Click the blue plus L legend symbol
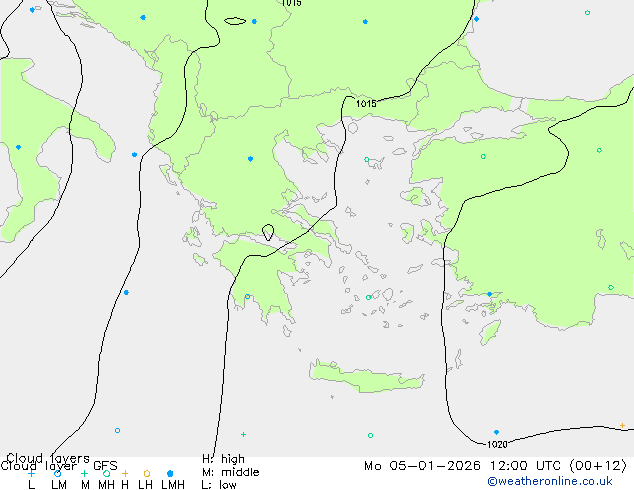Viewport: 634px width, 490px height. click(x=31, y=473)
